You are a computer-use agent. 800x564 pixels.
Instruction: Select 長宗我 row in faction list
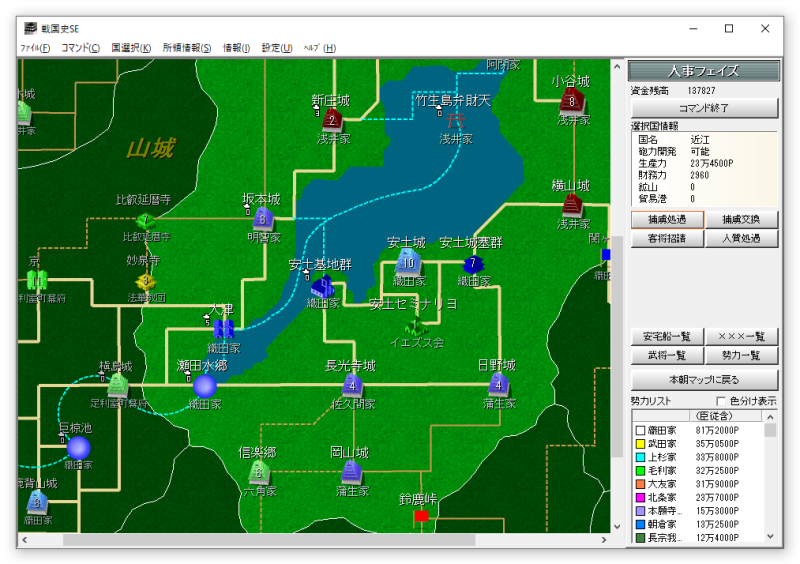click(698, 537)
